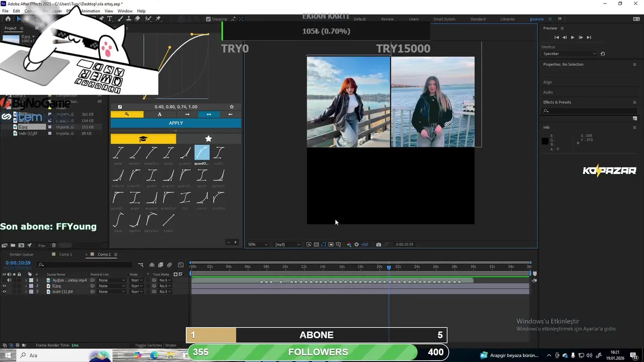
Task: Select the quint curve preset
Action: (202, 175)
